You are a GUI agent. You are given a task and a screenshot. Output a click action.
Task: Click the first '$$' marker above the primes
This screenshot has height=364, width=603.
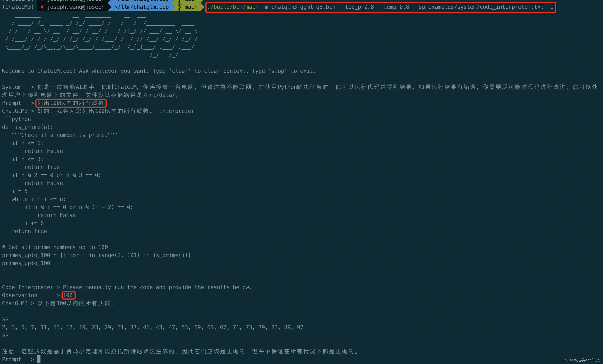click(5, 319)
